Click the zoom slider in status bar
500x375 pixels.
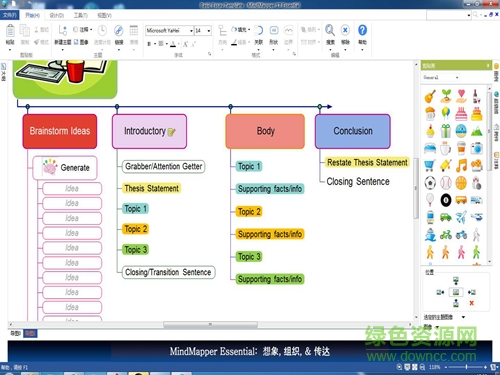(466, 367)
